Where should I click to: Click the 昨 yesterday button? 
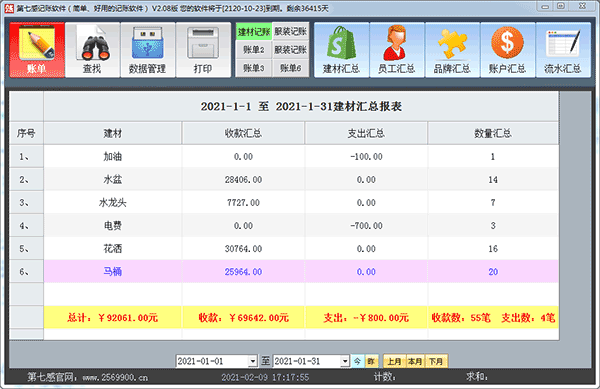371,361
